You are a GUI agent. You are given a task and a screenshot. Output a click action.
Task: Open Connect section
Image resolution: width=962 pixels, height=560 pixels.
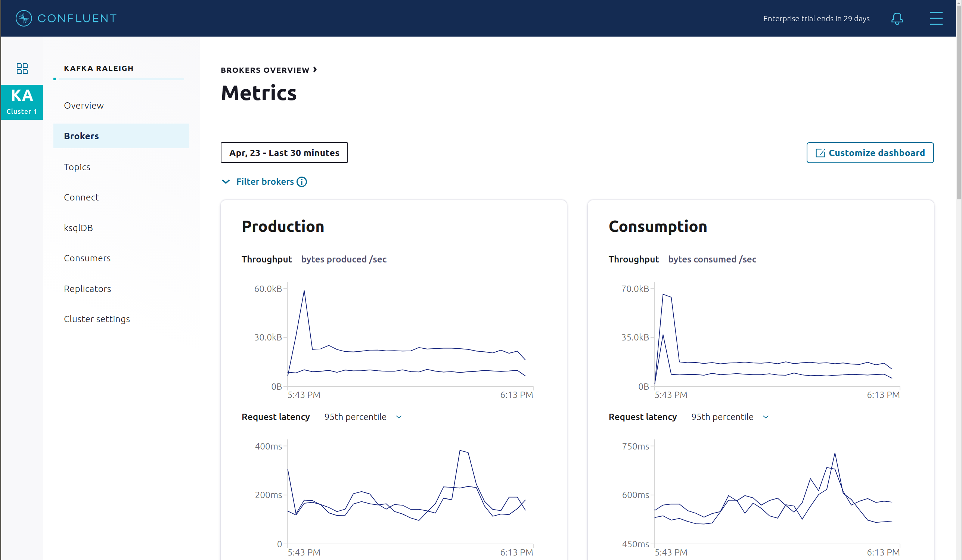coord(81,197)
